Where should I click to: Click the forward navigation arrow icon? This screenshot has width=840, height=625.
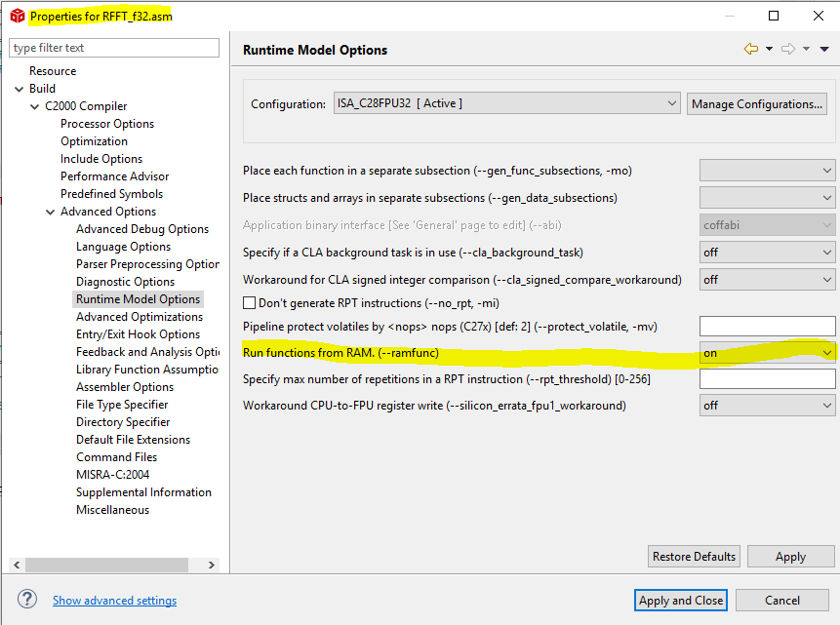pyautogui.click(x=788, y=49)
